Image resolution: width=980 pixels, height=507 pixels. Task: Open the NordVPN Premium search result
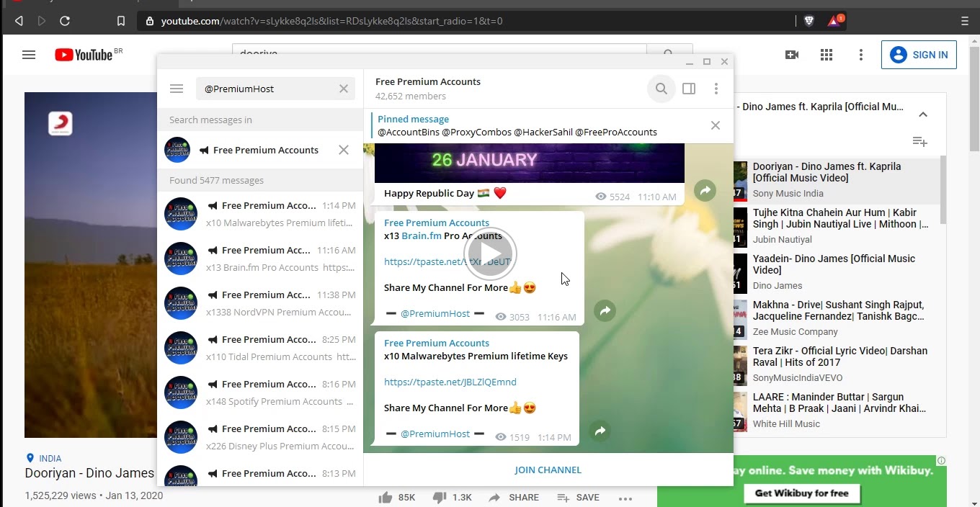260,303
